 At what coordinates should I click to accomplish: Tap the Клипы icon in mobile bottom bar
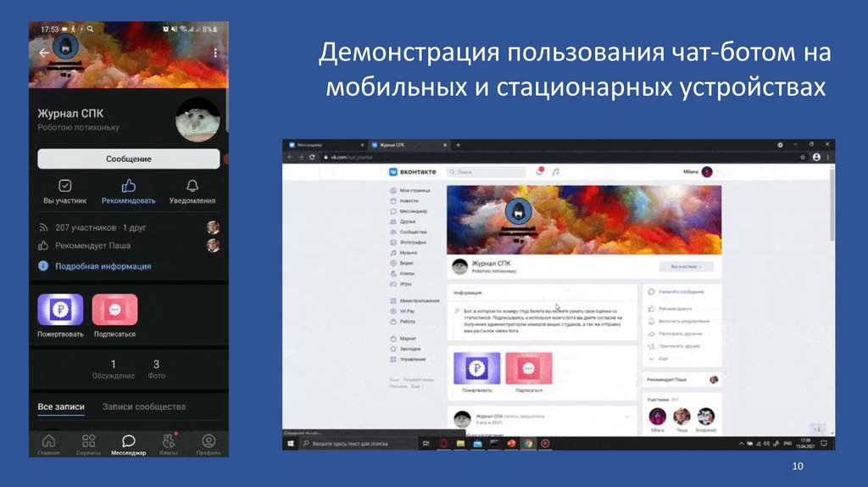[x=169, y=441]
